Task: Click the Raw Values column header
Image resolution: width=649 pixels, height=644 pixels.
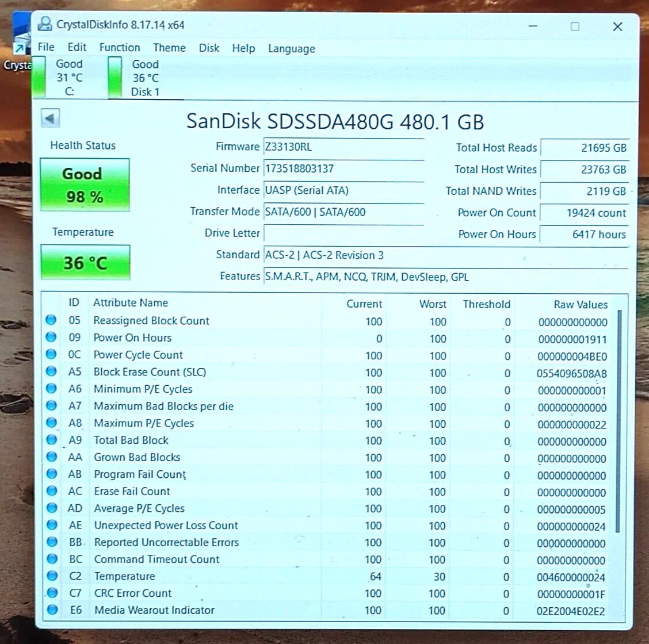Action: click(x=581, y=305)
